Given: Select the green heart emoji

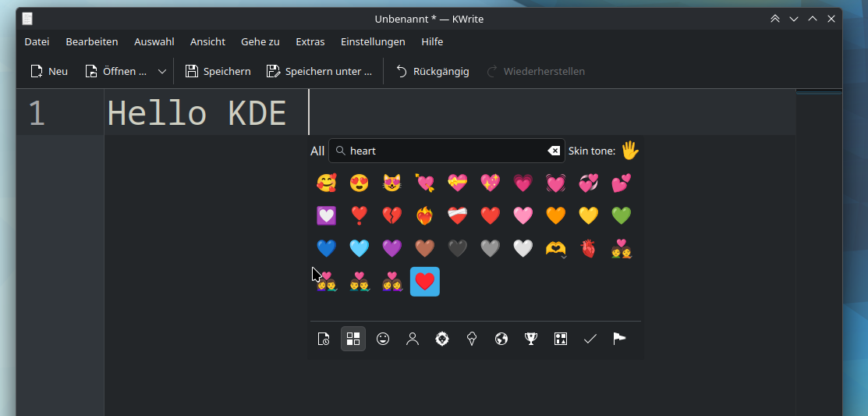Looking at the screenshot, I should [622, 215].
